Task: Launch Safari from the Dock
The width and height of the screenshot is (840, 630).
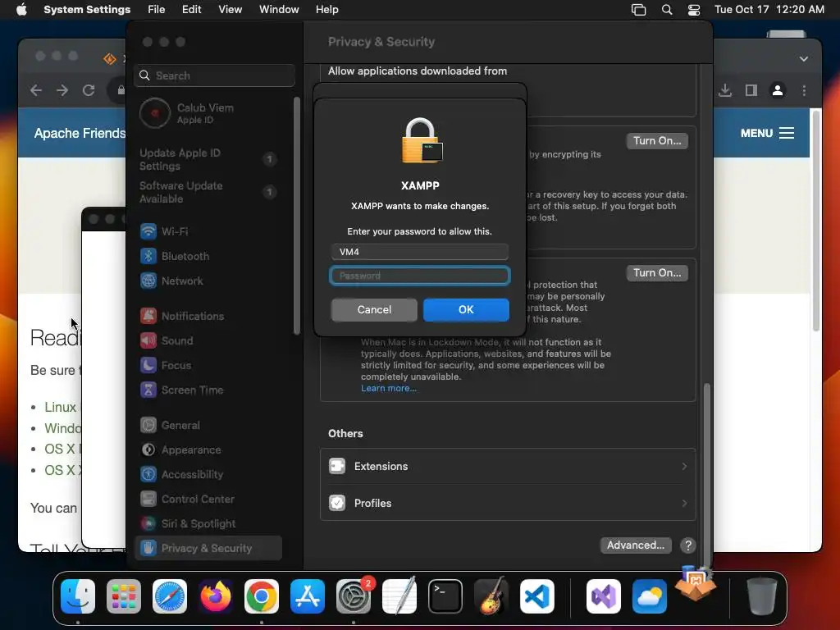Action: pyautogui.click(x=170, y=596)
